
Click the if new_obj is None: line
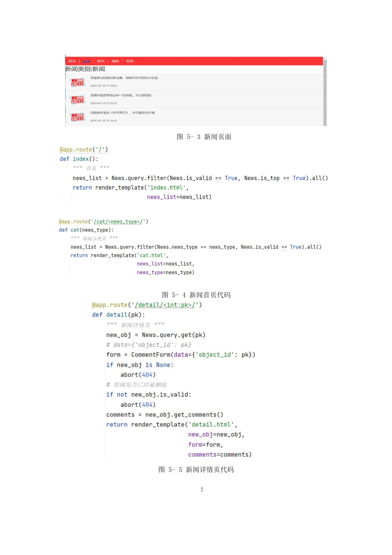click(x=139, y=365)
